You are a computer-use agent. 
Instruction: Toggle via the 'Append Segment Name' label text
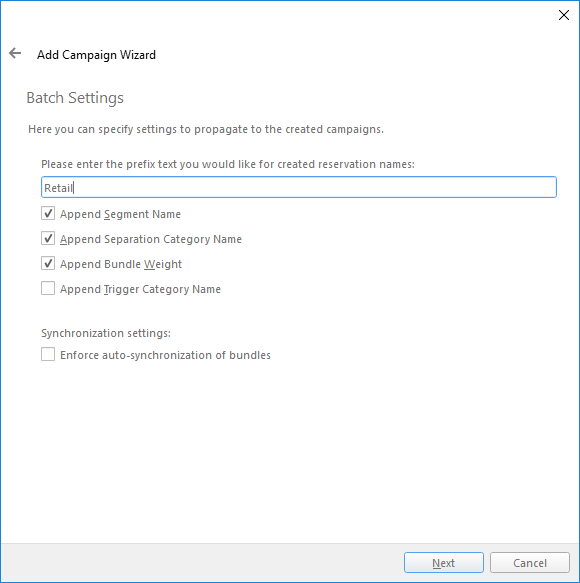(120, 214)
